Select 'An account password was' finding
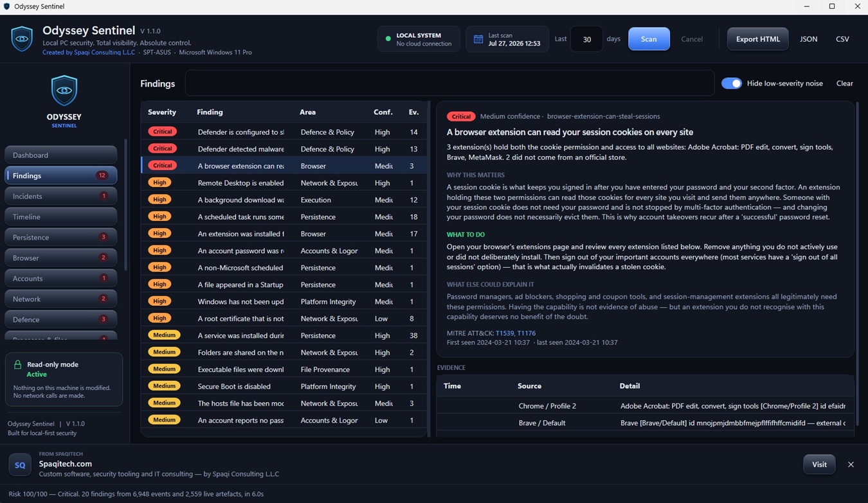The image size is (868, 503). pos(284,251)
